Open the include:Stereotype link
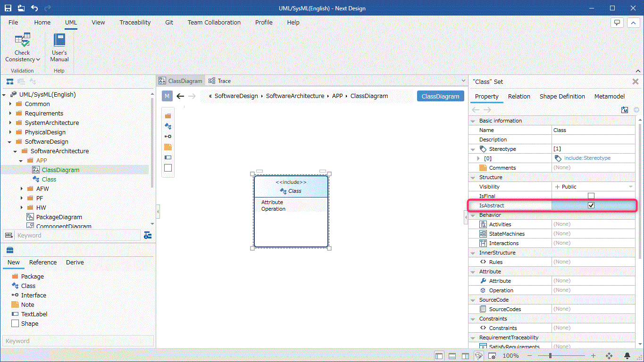The image size is (644, 362). coord(587,158)
